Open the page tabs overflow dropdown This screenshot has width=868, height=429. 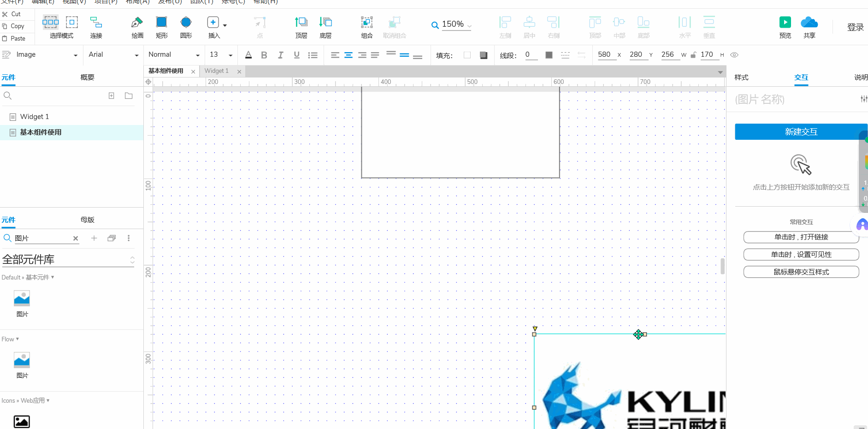[x=720, y=72]
